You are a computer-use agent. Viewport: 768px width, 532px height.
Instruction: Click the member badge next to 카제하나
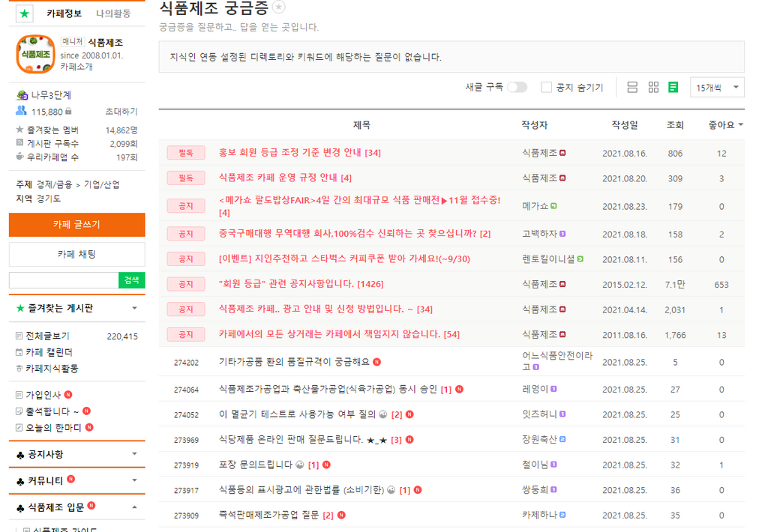[562, 515]
